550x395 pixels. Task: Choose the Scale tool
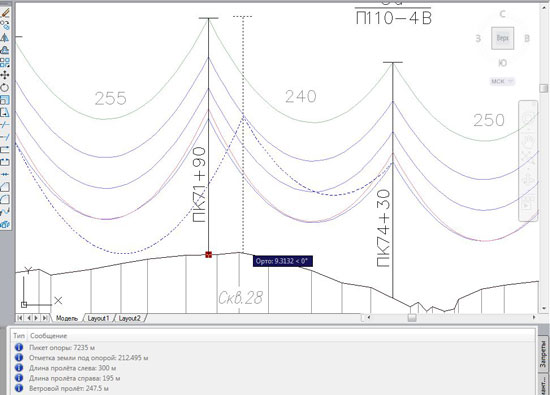[x=5, y=100]
